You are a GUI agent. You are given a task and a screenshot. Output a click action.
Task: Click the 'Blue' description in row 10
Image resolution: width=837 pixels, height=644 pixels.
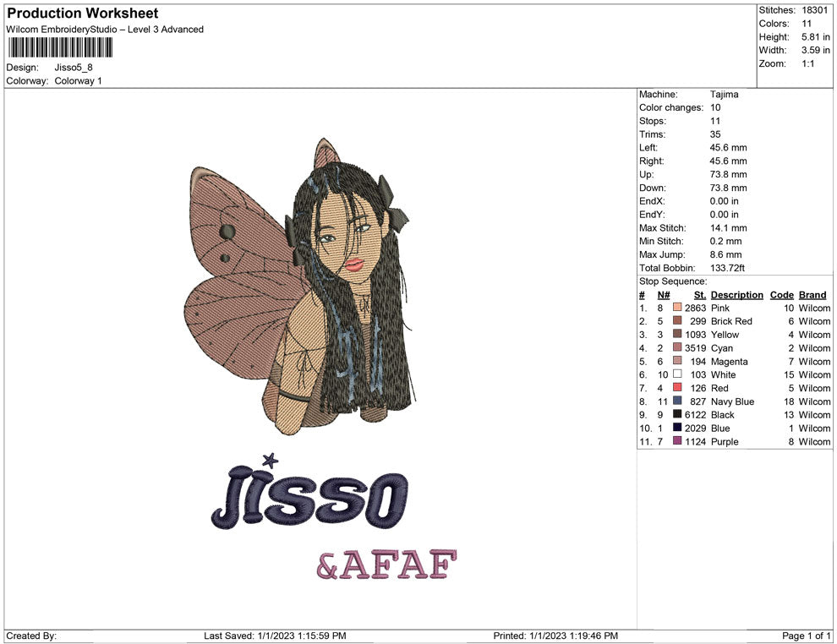[x=720, y=428]
